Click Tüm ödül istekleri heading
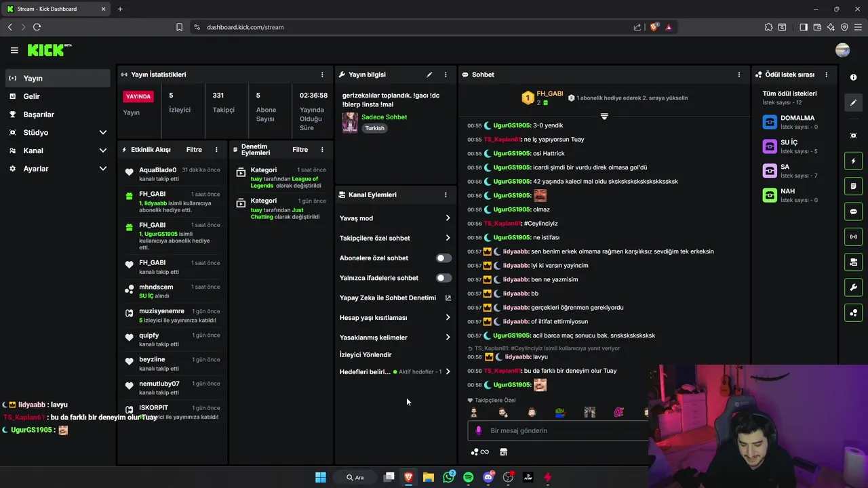This screenshot has height=488, width=868. pos(789,94)
